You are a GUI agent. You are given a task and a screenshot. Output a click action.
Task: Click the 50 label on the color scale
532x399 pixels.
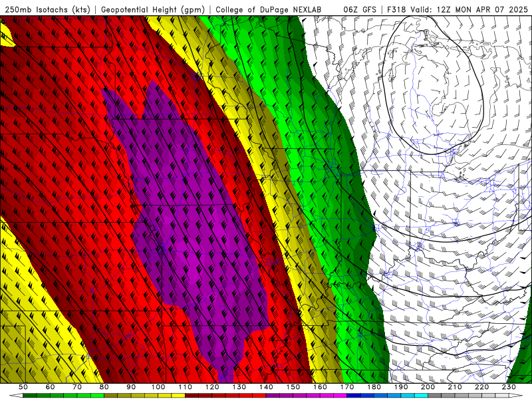pos(23,387)
